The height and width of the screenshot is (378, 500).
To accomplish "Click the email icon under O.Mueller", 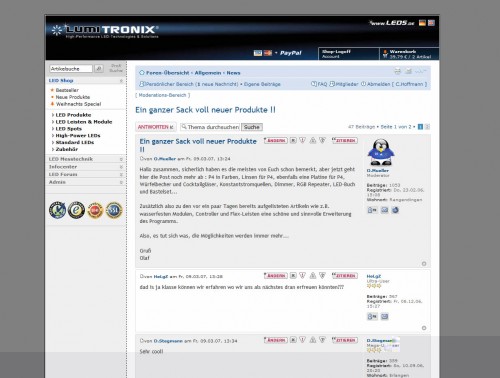I will pos(385,210).
